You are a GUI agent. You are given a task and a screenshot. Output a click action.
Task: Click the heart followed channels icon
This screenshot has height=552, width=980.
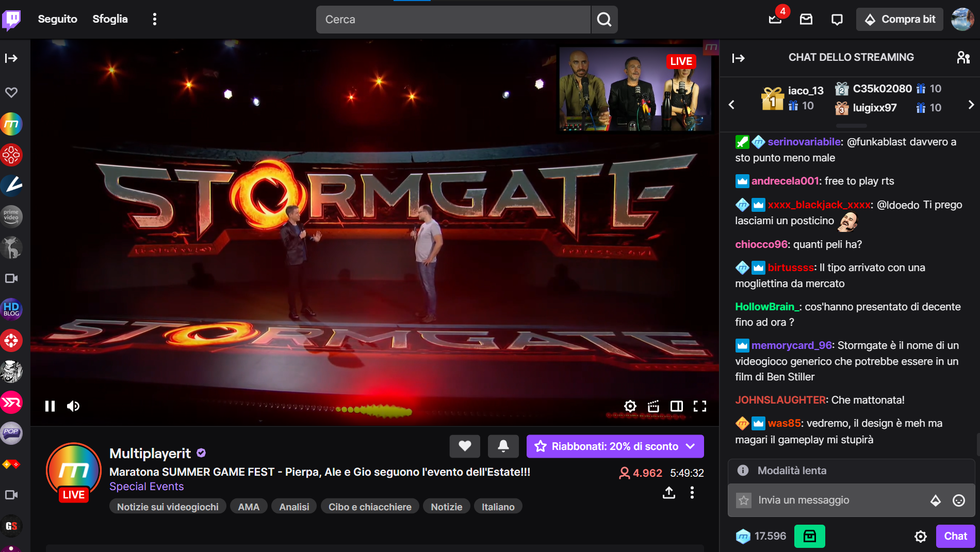[x=11, y=92]
